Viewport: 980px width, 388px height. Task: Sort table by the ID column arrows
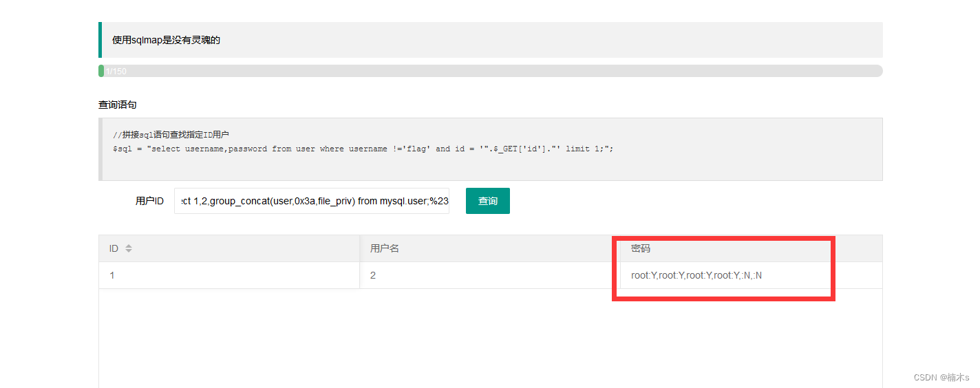129,248
